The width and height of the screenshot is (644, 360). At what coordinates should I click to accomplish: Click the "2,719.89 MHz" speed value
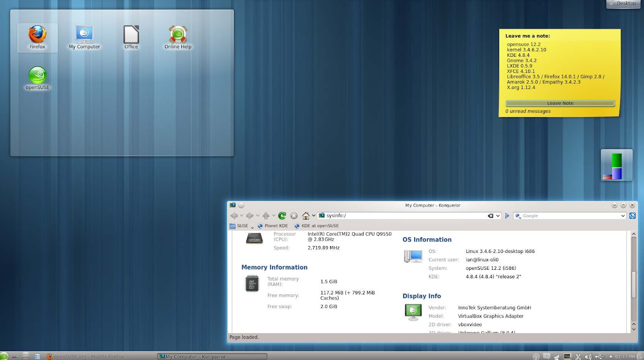pyautogui.click(x=324, y=248)
